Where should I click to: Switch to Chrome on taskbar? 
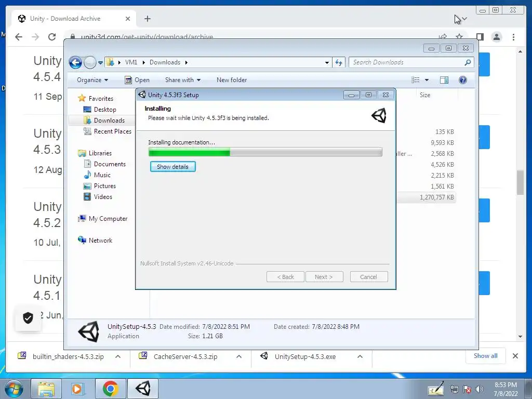[110, 389]
